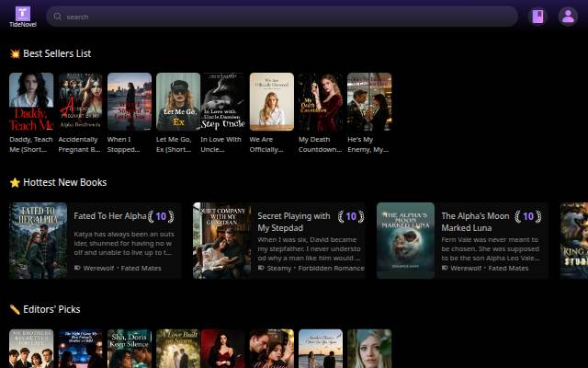Click the rating badge on Secret Playing with My Stepdad

[x=351, y=216]
